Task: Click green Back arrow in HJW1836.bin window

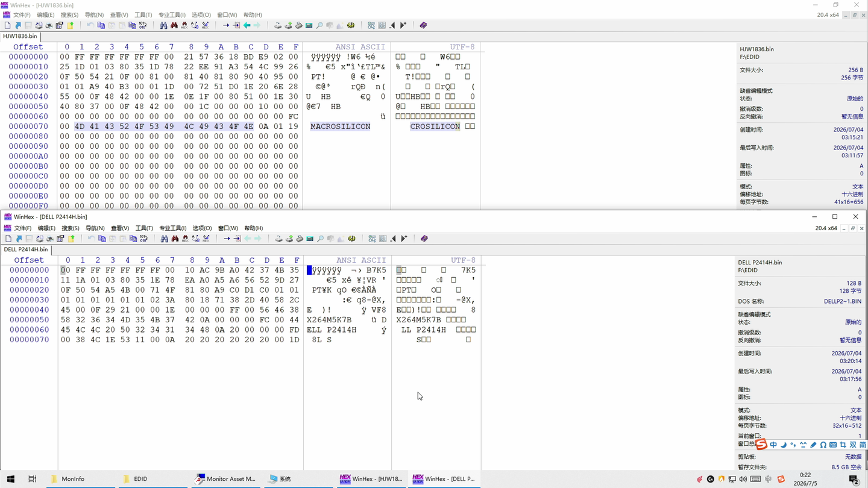Action: [x=247, y=25]
